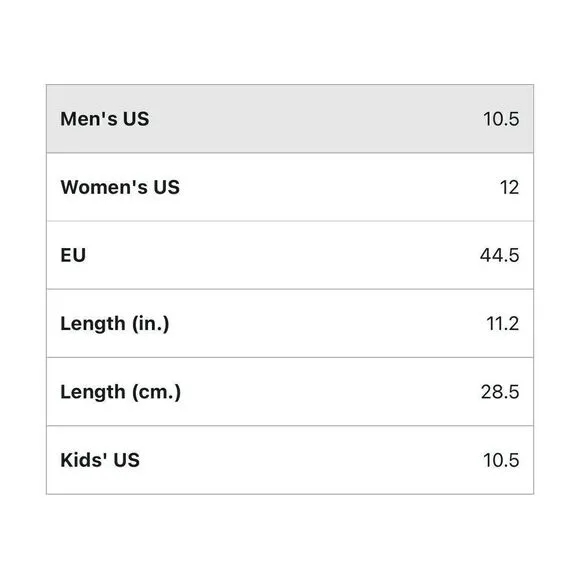Click the Length (in.) label
This screenshot has height=580, width=580.
pyautogui.click(x=115, y=324)
